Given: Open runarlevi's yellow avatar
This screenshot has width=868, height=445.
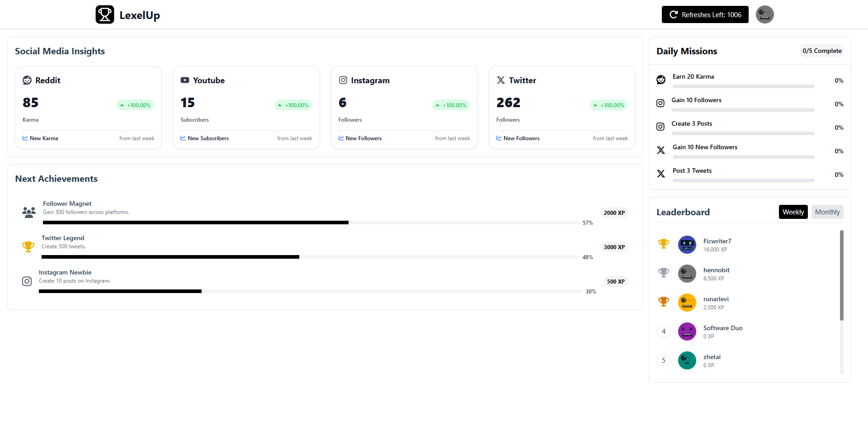Looking at the screenshot, I should tap(687, 303).
